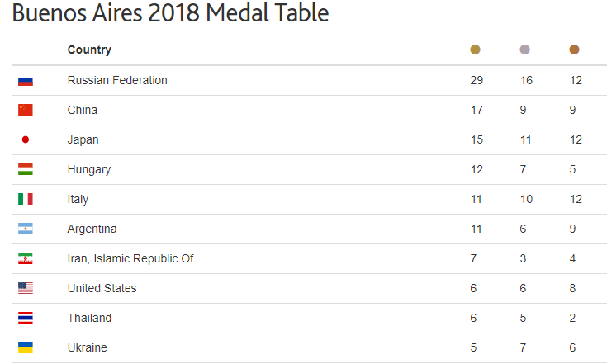Select the United States row name
This screenshot has width=607, height=364.
tap(102, 289)
